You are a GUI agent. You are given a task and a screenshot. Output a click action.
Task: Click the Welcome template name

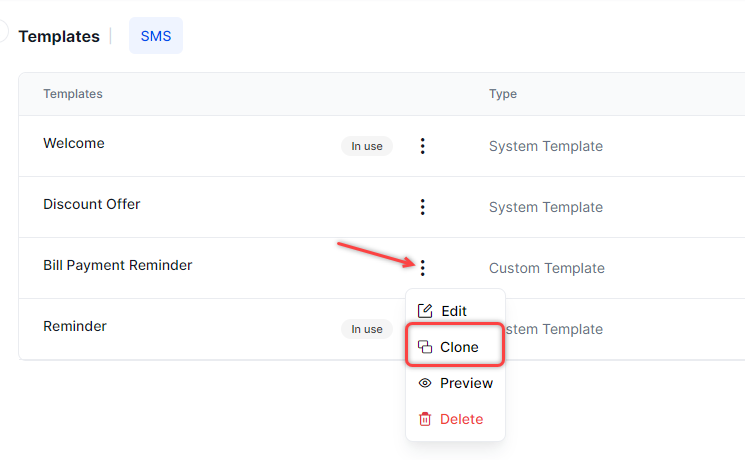pos(74,143)
